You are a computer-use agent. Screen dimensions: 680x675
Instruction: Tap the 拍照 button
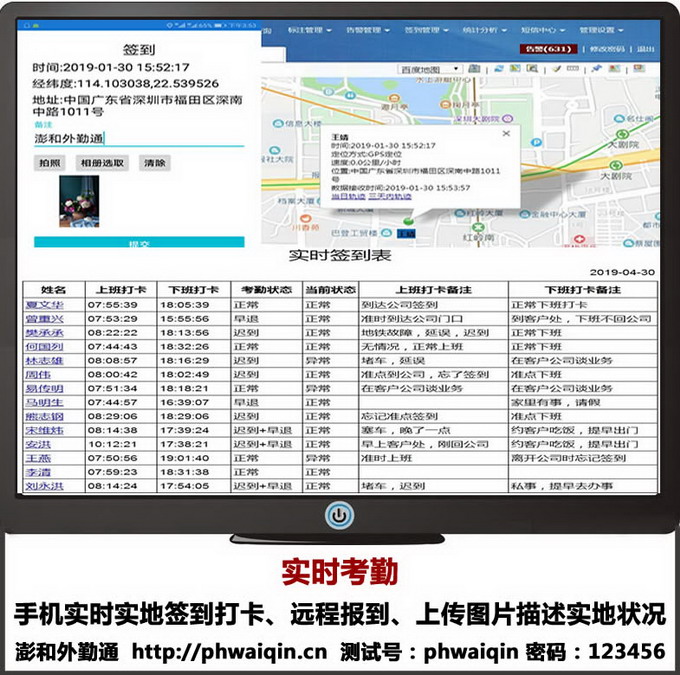point(50,163)
